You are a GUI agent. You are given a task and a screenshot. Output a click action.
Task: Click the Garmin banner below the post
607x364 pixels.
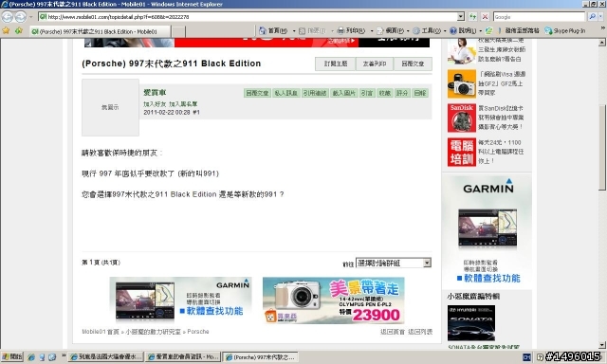pyautogui.click(x=181, y=300)
